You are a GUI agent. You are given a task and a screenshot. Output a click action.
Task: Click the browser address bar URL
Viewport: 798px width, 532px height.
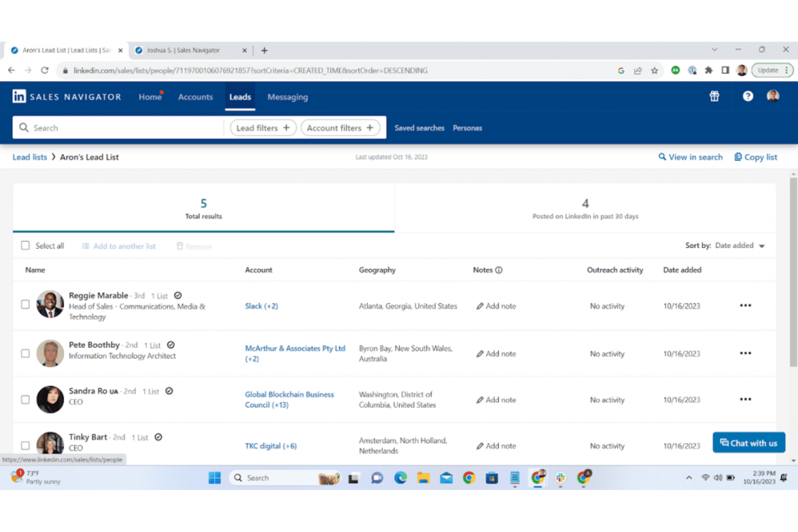click(x=251, y=71)
